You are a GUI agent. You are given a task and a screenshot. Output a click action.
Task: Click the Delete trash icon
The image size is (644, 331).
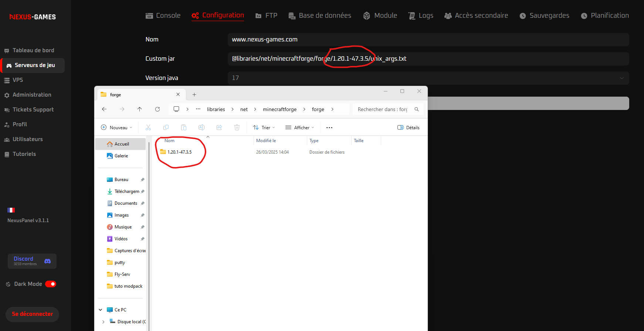(237, 127)
